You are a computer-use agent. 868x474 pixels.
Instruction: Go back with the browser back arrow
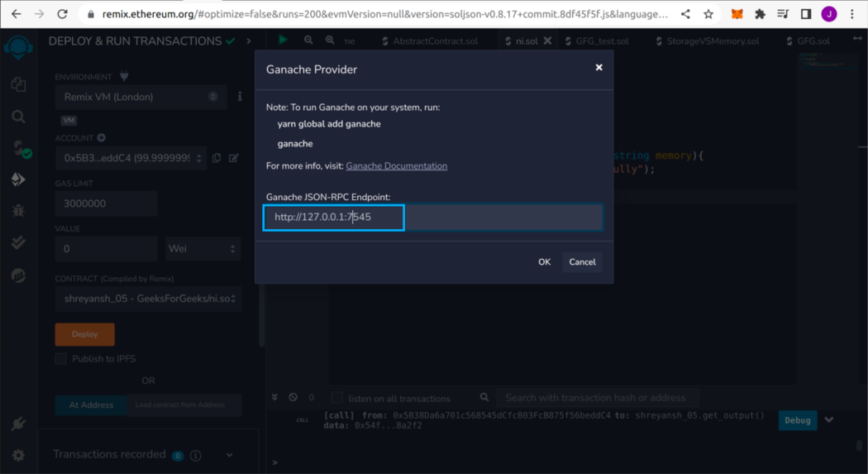(17, 14)
